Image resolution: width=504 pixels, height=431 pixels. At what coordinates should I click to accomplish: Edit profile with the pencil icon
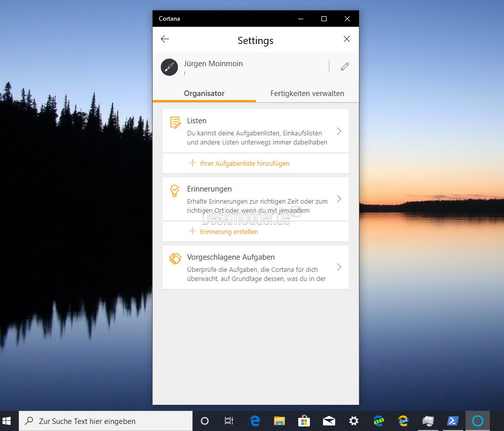[x=345, y=67]
